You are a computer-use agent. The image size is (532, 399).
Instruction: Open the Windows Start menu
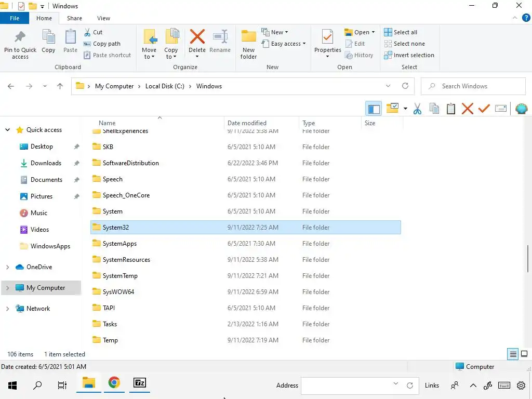12,385
